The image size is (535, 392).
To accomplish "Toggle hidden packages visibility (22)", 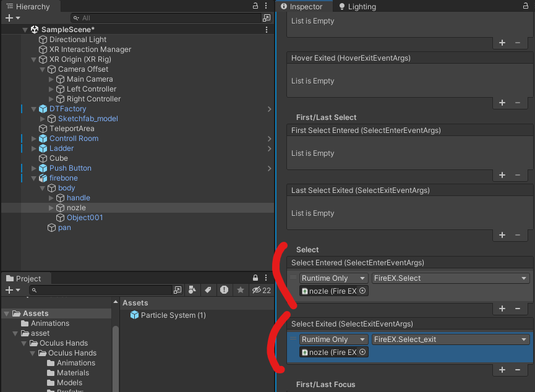I will 262,290.
